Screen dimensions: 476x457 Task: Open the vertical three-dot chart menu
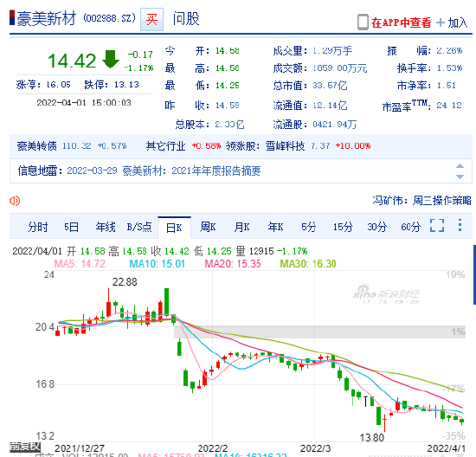[x=460, y=225]
